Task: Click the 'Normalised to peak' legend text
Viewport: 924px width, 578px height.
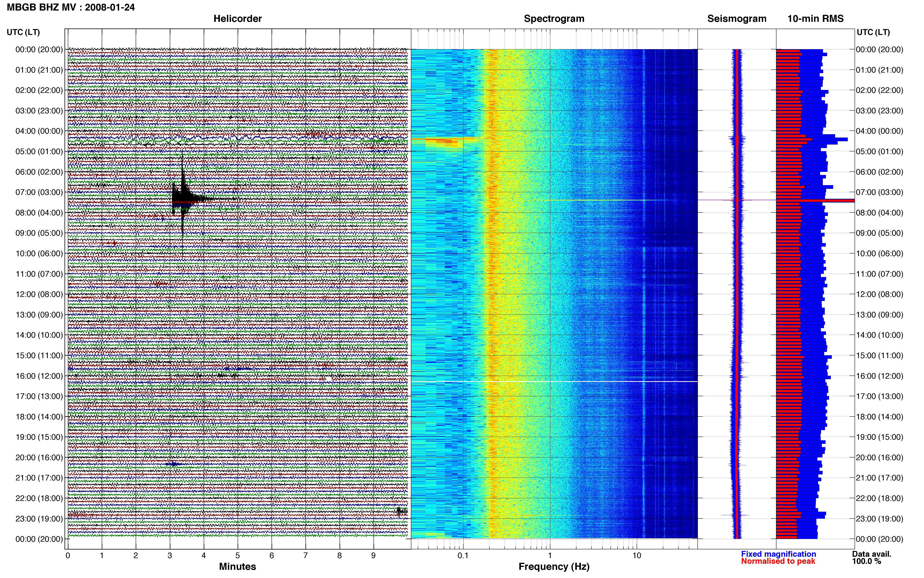Action: tap(778, 561)
